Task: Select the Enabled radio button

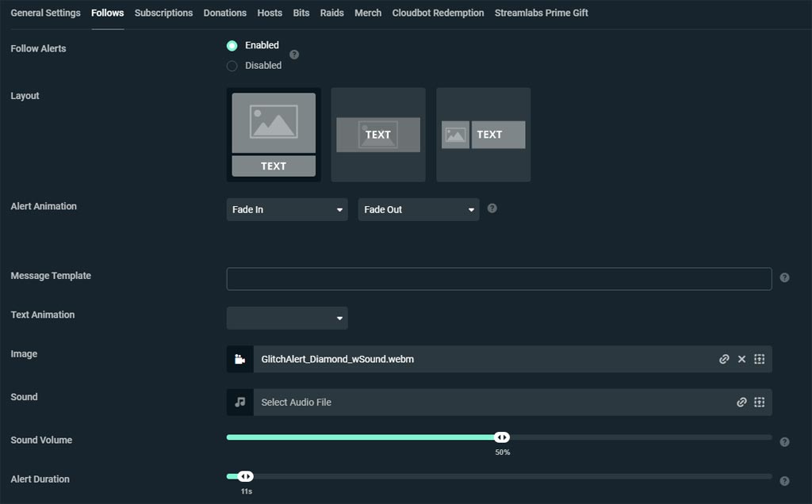Action: point(232,45)
